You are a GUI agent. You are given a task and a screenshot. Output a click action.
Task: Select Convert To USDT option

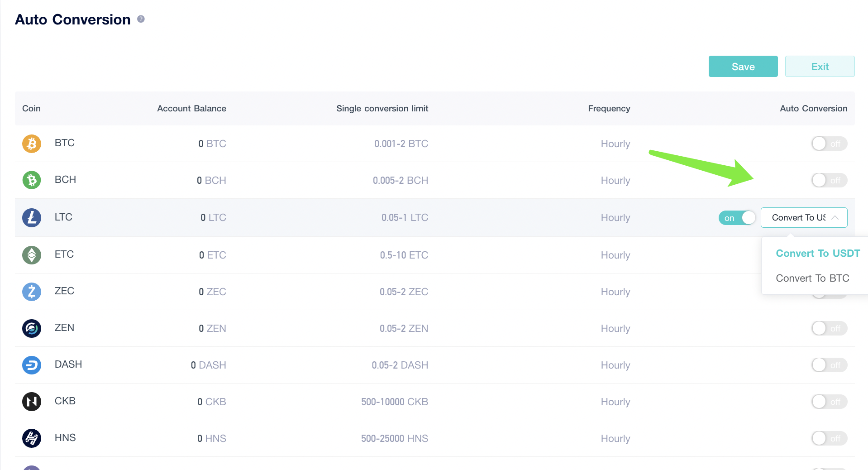pyautogui.click(x=817, y=254)
